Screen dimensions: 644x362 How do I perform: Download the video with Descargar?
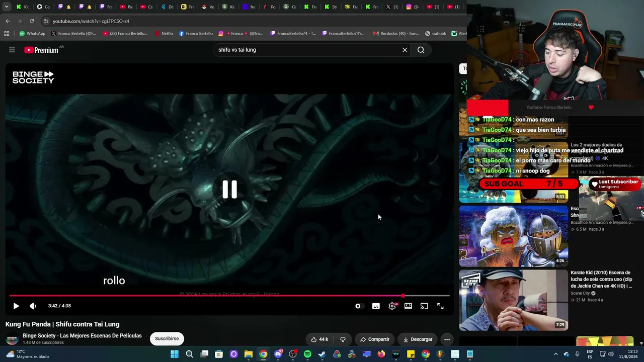click(418, 339)
